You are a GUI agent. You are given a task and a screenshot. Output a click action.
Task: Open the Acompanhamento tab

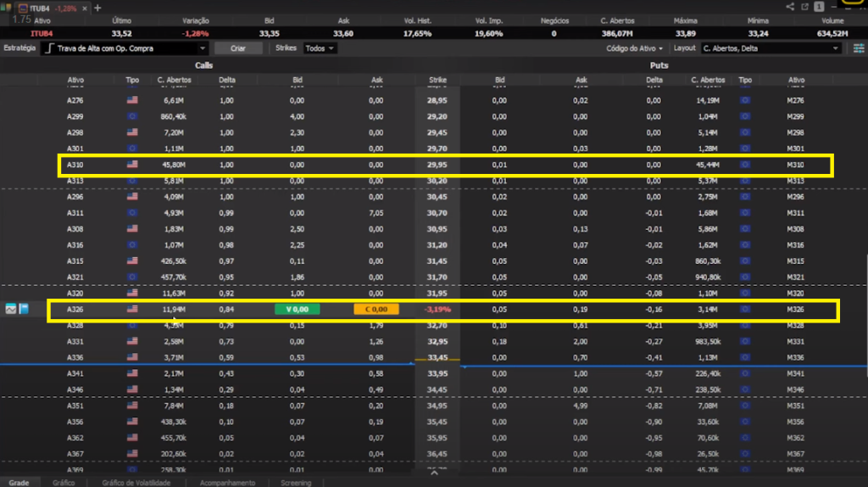pos(227,482)
